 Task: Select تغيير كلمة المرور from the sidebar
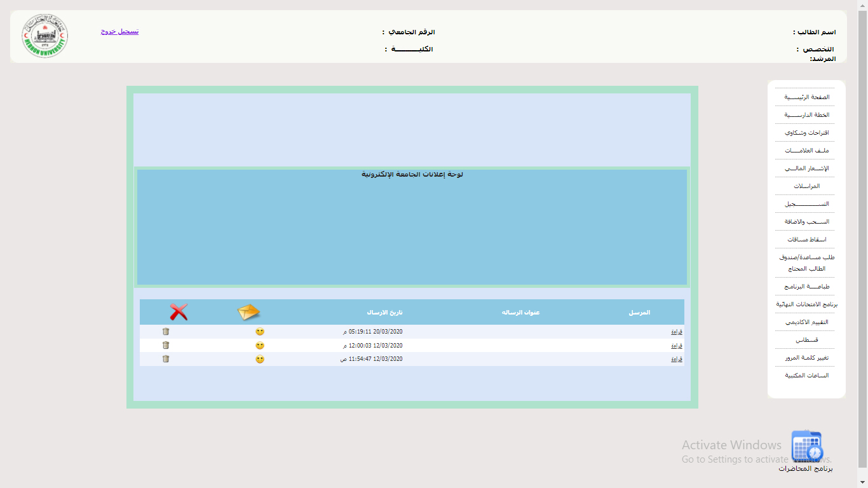(x=805, y=357)
